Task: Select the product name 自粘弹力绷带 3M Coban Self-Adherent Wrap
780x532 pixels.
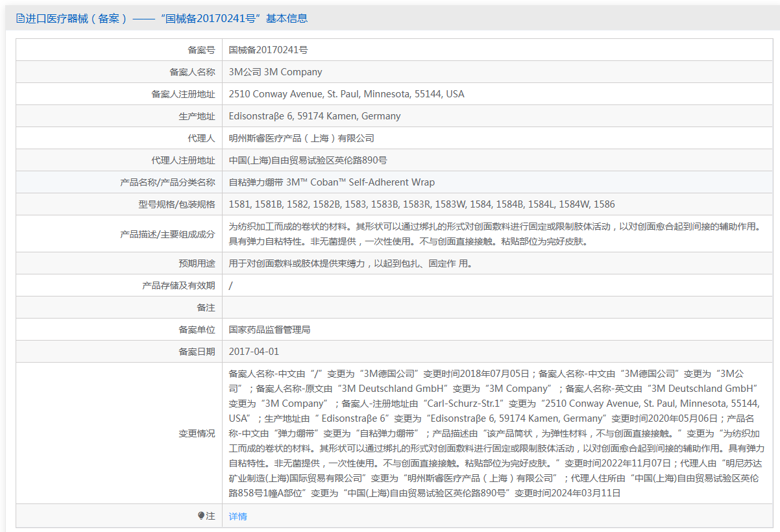Action: pos(332,182)
